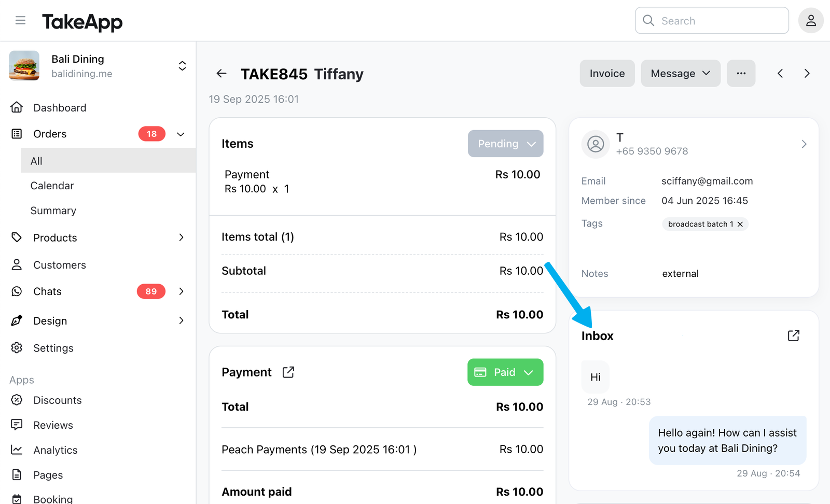Open the Inbox external link icon
The height and width of the screenshot is (504, 830).
(x=793, y=335)
